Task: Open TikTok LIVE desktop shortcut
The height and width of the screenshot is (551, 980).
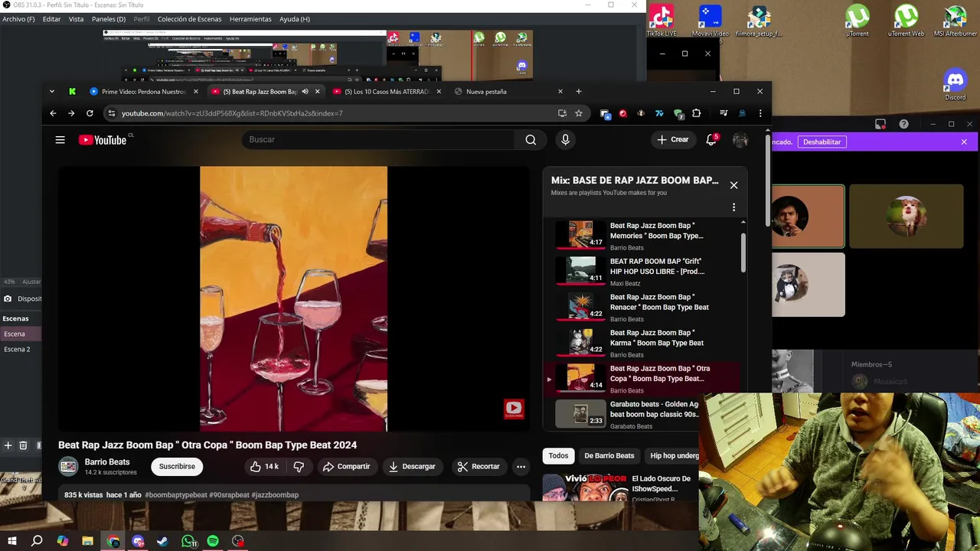Action: (661, 20)
